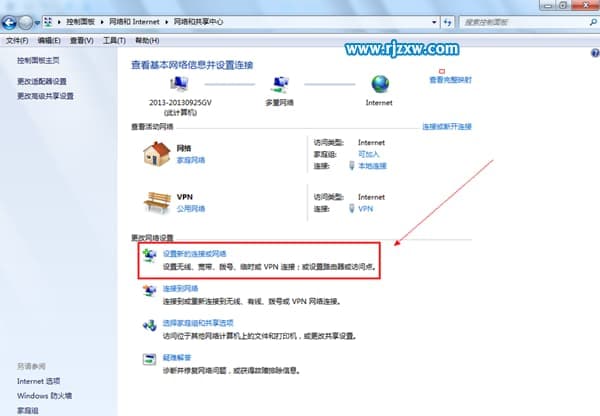Open the 查看完整映射 link
Image resolution: width=600 pixels, height=416 pixels.
coord(450,80)
